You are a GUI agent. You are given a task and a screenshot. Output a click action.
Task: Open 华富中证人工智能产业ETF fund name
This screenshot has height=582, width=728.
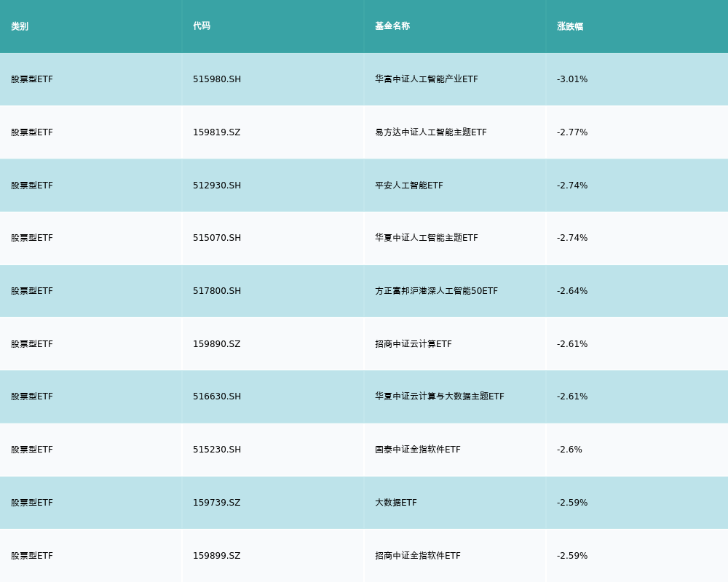coord(426,79)
